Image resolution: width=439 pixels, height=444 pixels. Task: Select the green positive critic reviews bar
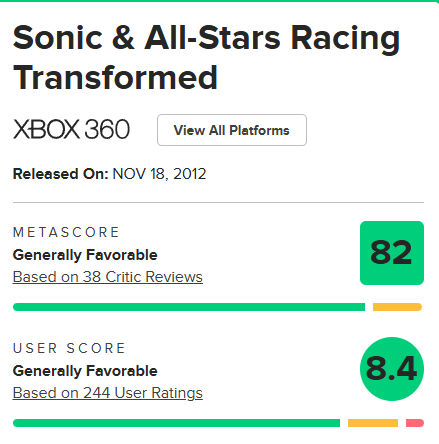click(189, 307)
